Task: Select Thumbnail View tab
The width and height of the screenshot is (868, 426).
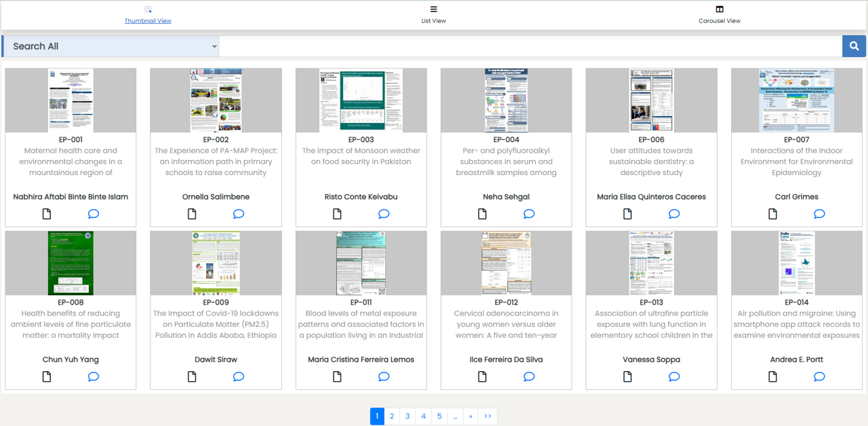Action: tap(148, 15)
